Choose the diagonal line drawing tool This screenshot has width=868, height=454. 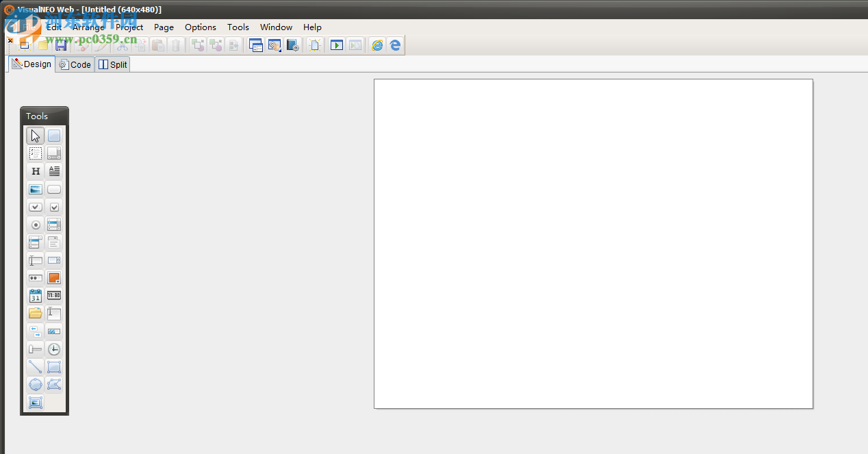[x=36, y=367]
